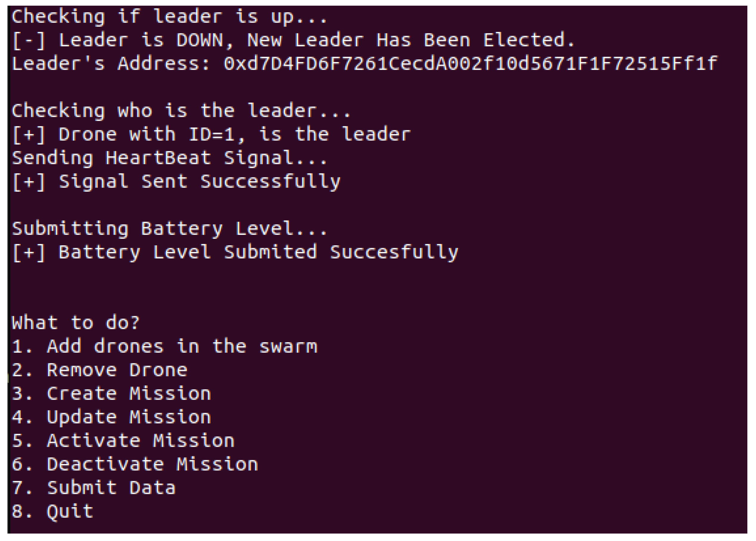The height and width of the screenshot is (541, 756).
Task: Choose the "Submit Data" menu entry
Action: coord(111,488)
